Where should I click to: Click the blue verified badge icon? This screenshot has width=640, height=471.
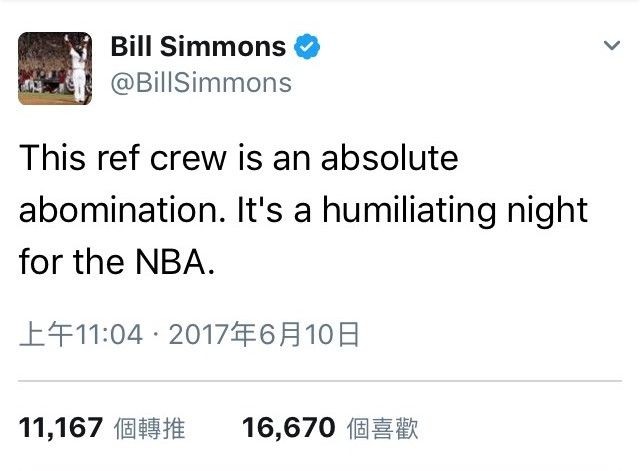click(x=307, y=47)
